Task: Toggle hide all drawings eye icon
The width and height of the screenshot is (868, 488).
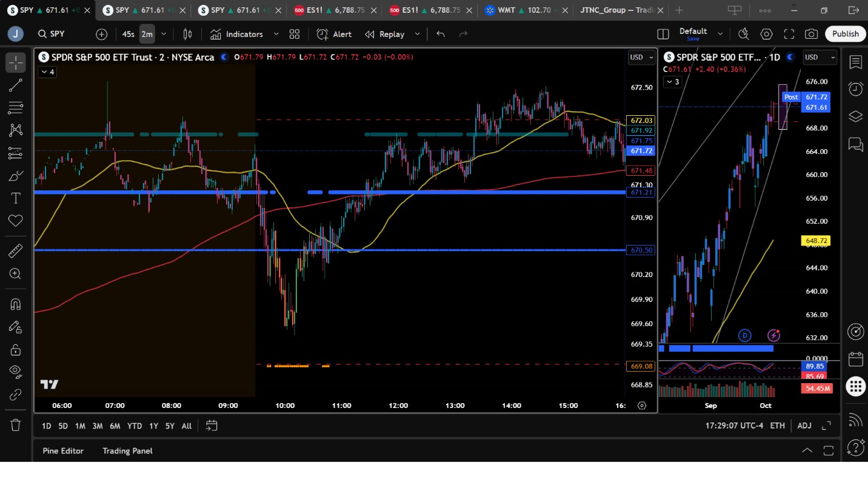Action: (16, 372)
